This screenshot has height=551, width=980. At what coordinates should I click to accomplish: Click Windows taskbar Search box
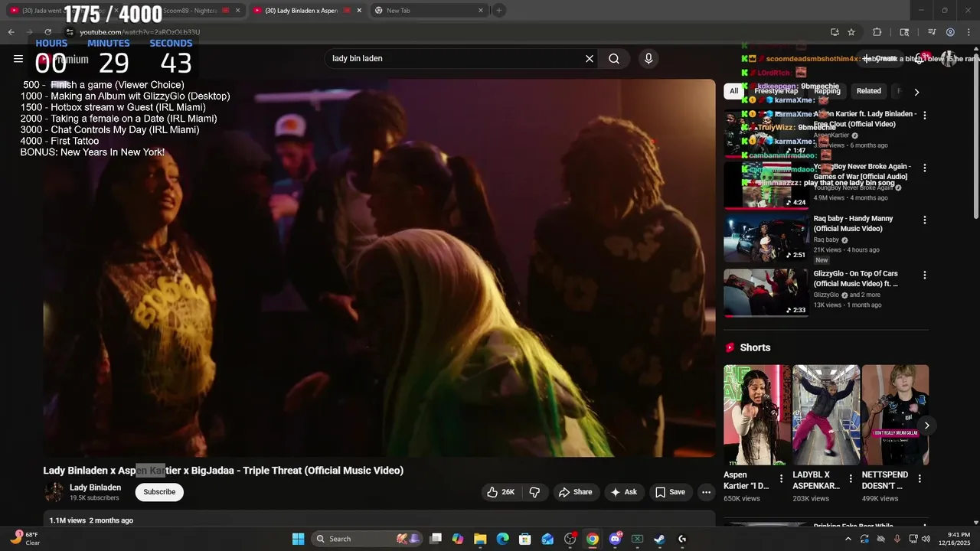[x=367, y=539]
